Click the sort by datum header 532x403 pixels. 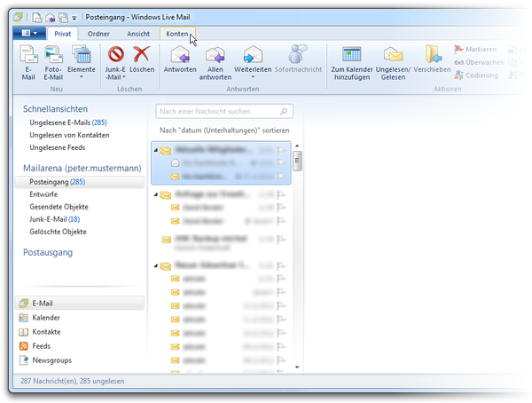point(224,130)
